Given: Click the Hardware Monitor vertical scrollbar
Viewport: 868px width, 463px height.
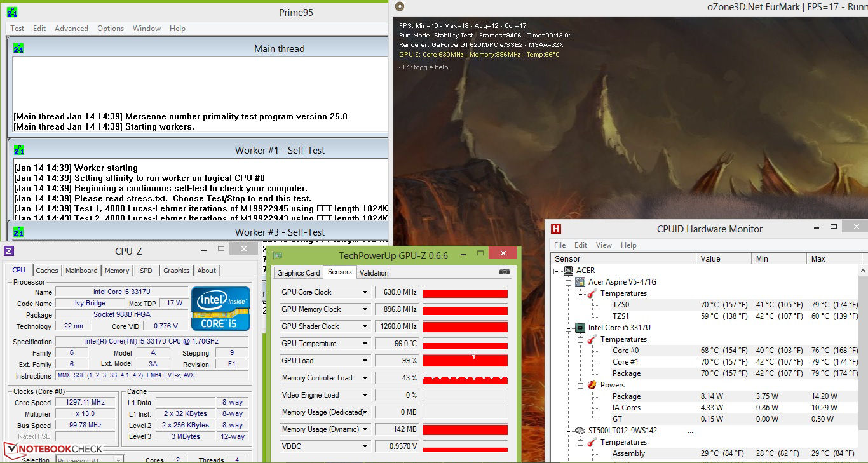Looking at the screenshot, I should tap(864, 362).
